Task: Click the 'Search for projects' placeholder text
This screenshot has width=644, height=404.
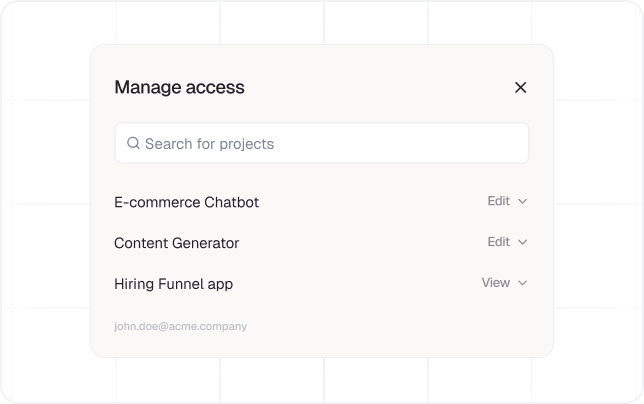Action: point(209,144)
